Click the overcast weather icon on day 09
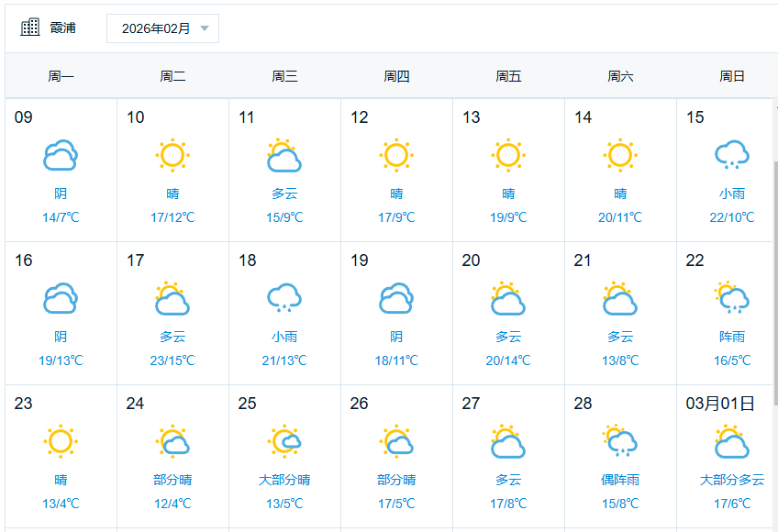Screen dimensions: 778x532 (61, 156)
